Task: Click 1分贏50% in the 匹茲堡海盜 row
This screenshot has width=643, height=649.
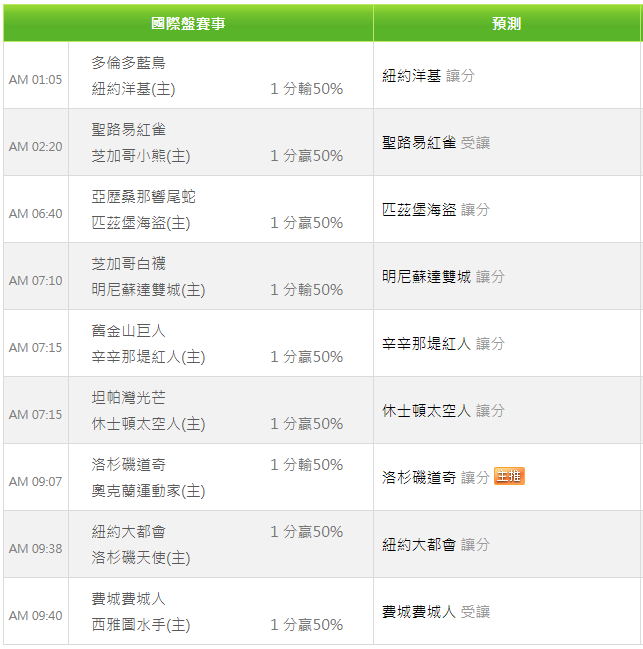Action: [x=307, y=223]
